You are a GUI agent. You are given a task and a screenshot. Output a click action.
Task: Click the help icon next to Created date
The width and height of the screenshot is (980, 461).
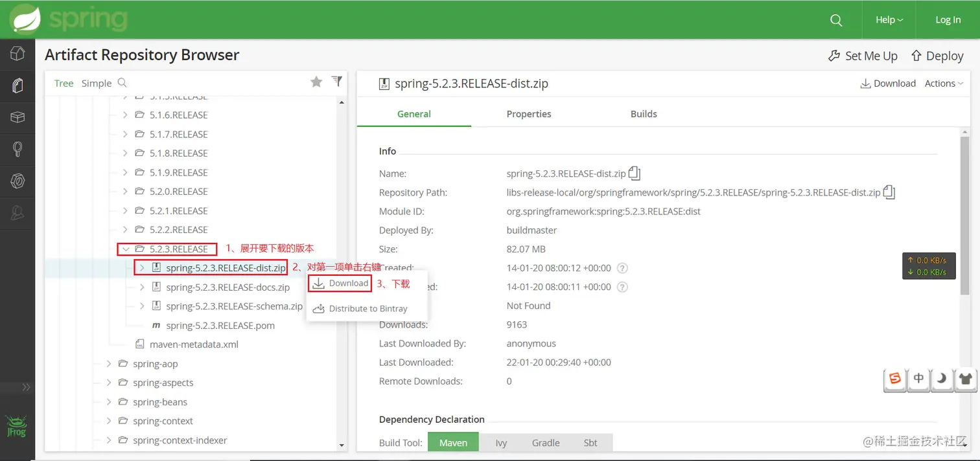click(x=622, y=268)
